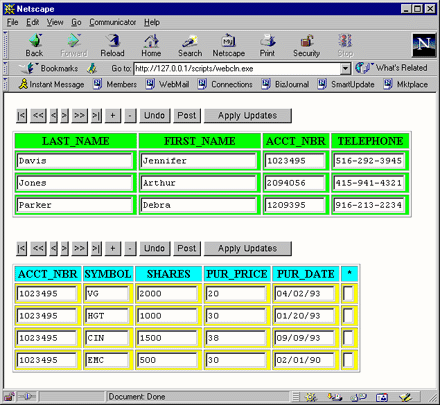
Task: Launch Search from the toolbar
Action: tap(190, 45)
